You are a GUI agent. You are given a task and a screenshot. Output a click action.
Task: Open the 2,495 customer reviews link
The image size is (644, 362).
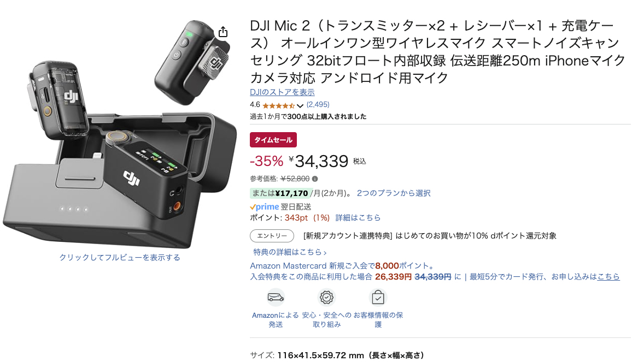click(318, 105)
